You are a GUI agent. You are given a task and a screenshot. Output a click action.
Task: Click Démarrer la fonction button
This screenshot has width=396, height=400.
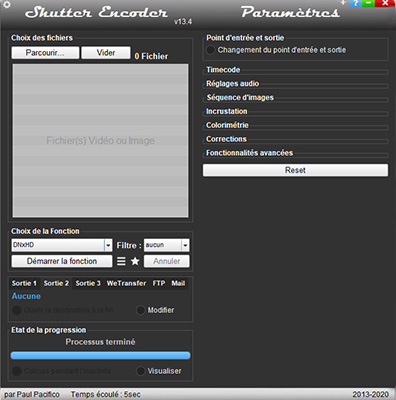pos(62,261)
